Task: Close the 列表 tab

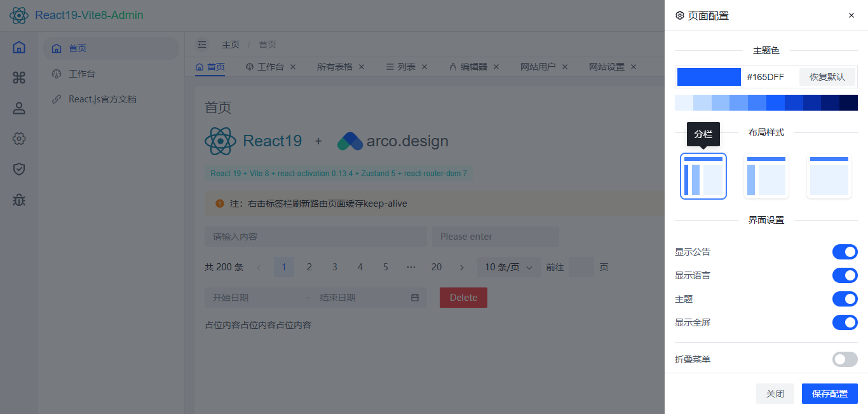Action: click(x=424, y=67)
